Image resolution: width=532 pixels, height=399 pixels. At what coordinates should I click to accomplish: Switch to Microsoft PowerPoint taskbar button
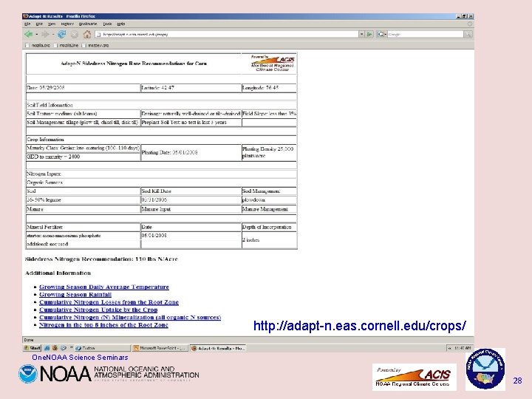point(160,348)
